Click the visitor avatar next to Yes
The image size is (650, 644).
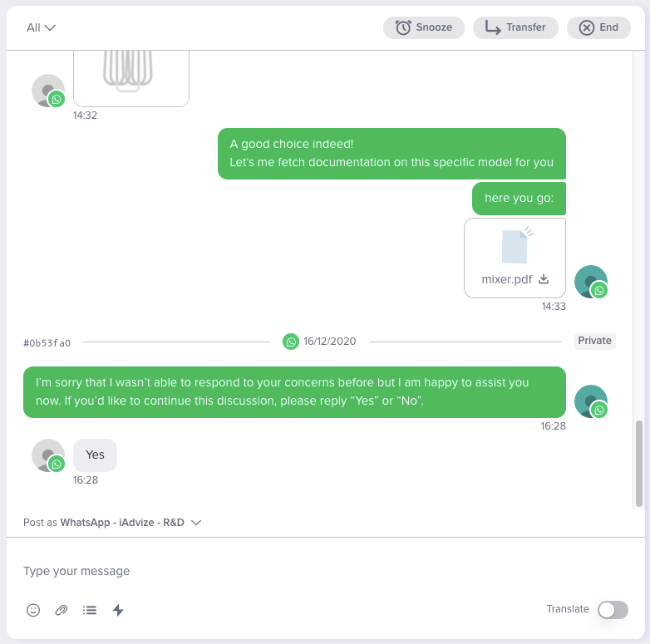[x=48, y=455]
